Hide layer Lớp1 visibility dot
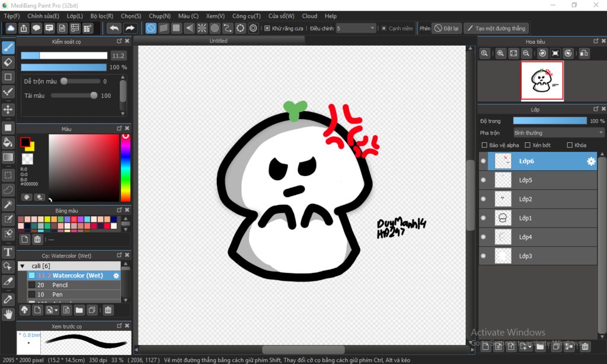Image resolution: width=607 pixels, height=364 pixels. tap(483, 218)
